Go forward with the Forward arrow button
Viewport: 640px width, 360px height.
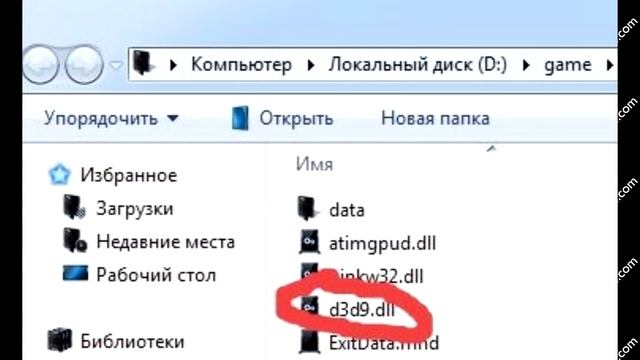click(x=83, y=64)
